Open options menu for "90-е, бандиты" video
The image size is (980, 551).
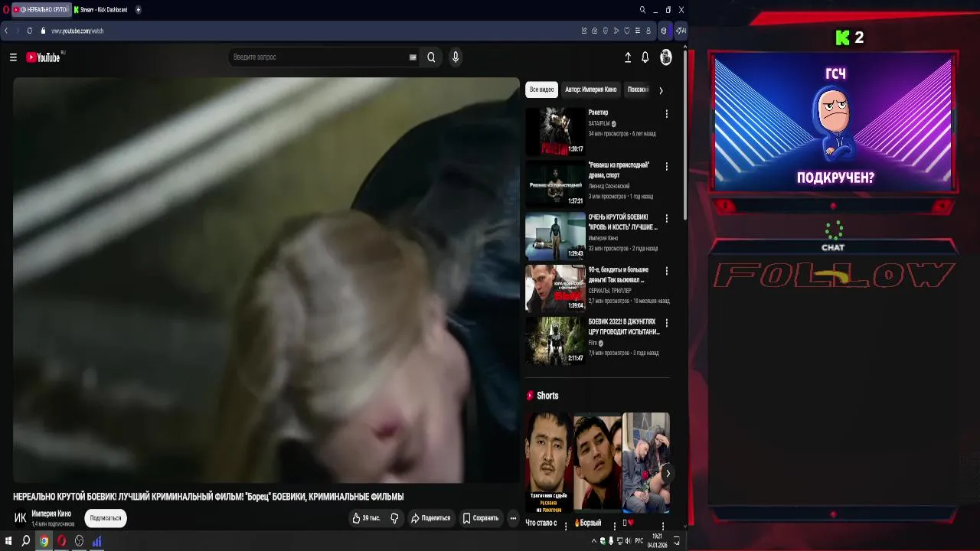(666, 271)
